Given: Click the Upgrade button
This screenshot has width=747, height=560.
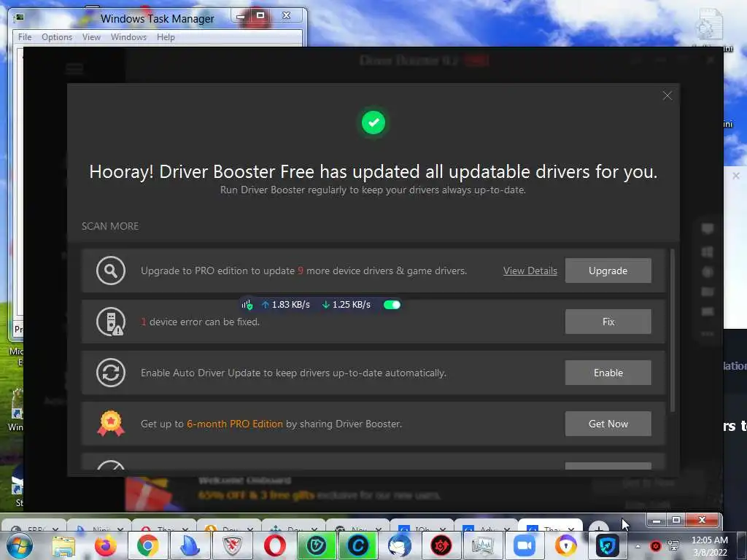Looking at the screenshot, I should 608,271.
